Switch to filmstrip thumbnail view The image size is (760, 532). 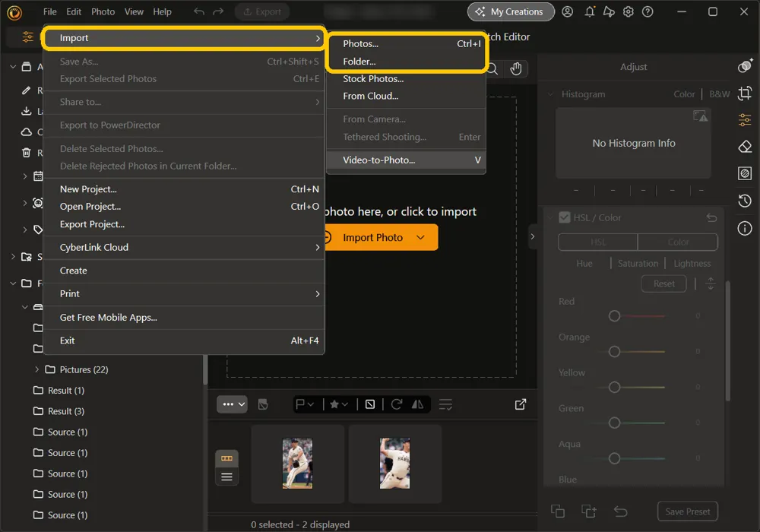226,458
